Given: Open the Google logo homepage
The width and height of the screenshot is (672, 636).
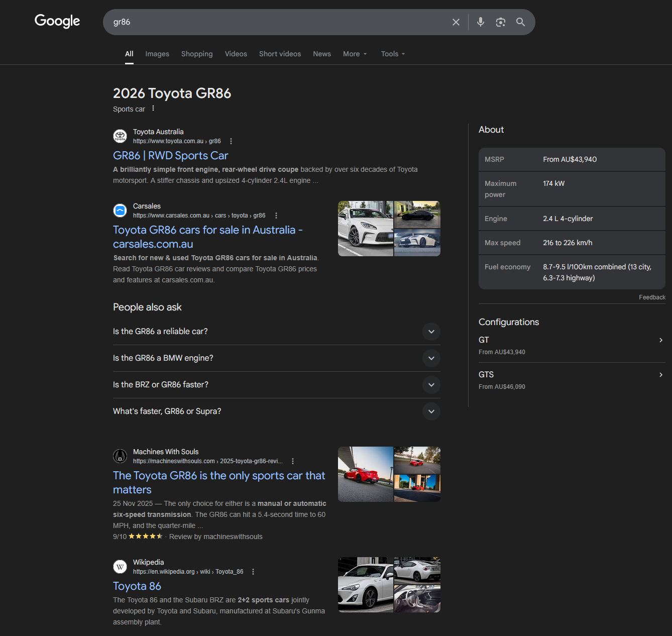Looking at the screenshot, I should tap(57, 21).
